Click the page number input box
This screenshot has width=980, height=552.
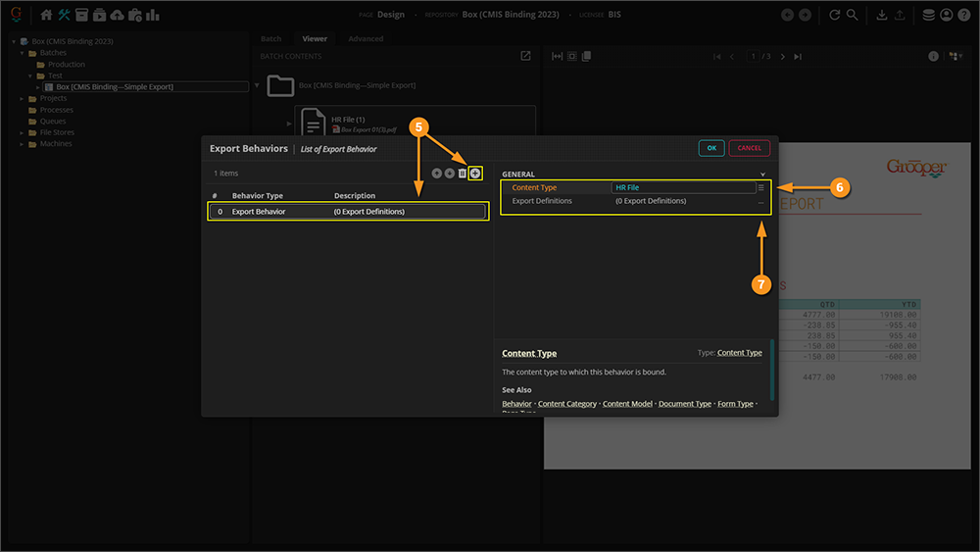[753, 56]
